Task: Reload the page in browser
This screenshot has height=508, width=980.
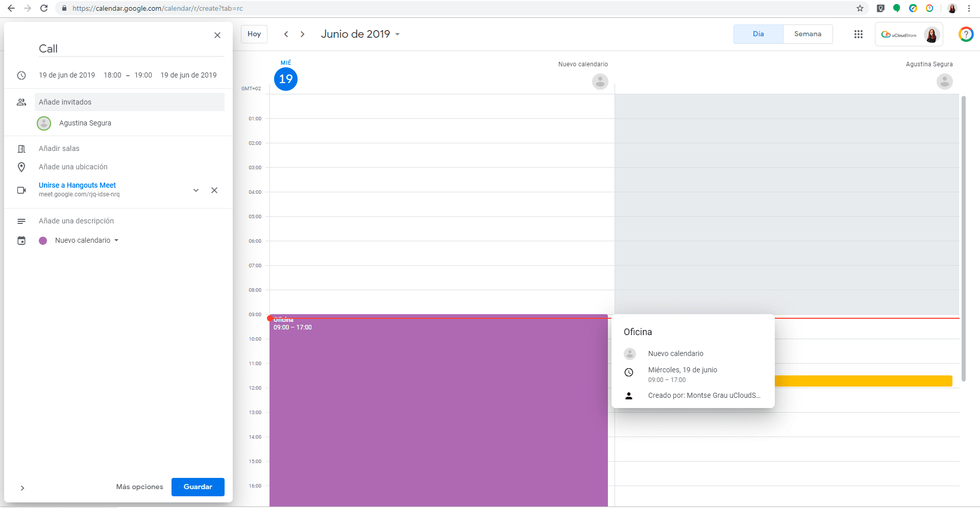Action: point(44,8)
